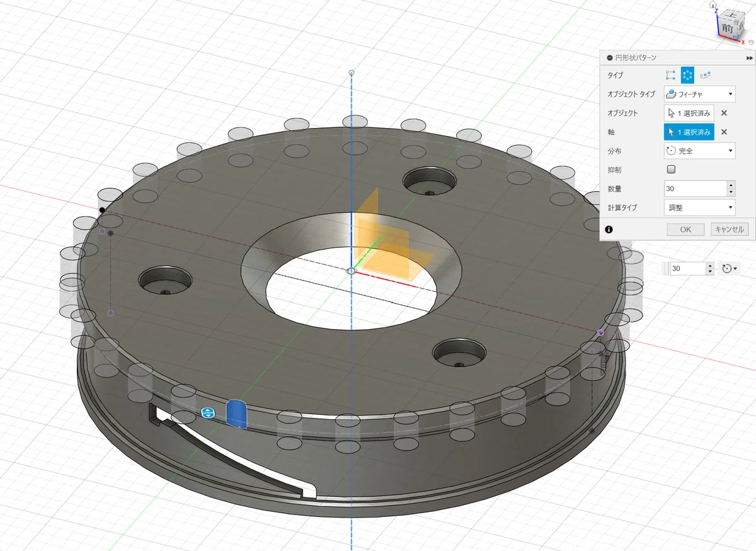The height and width of the screenshot is (551, 756).
Task: Click the オブジェクト selection button
Action: 689,113
